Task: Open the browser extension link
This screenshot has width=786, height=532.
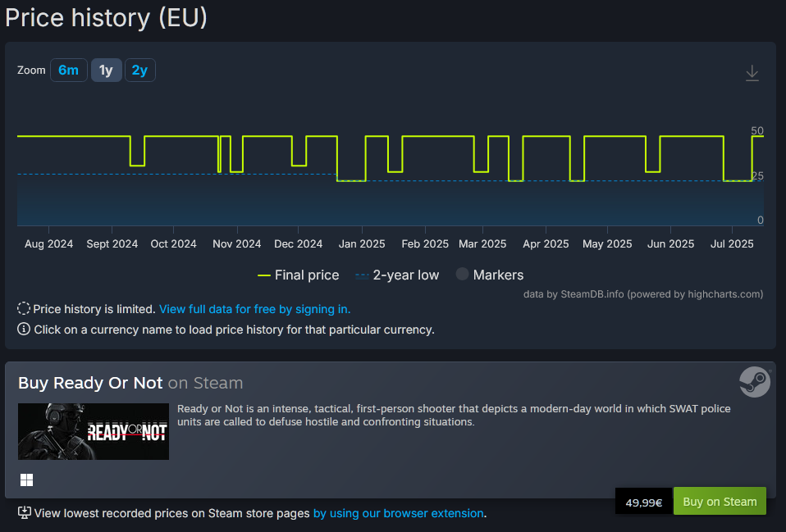Action: click(x=399, y=513)
